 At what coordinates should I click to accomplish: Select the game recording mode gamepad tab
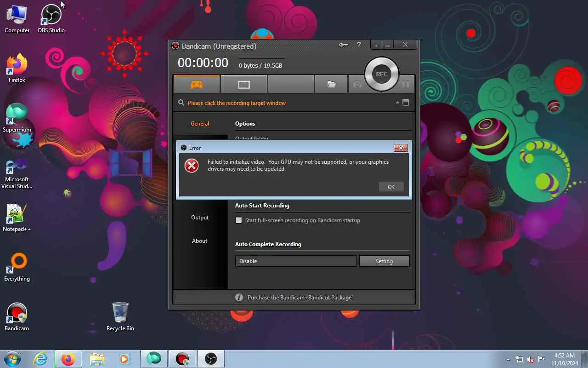[197, 84]
